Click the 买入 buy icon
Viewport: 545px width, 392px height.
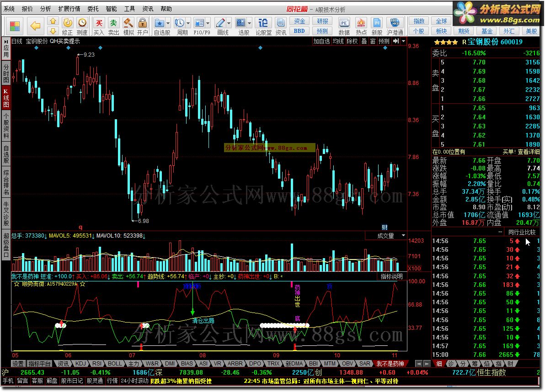[x=99, y=26]
